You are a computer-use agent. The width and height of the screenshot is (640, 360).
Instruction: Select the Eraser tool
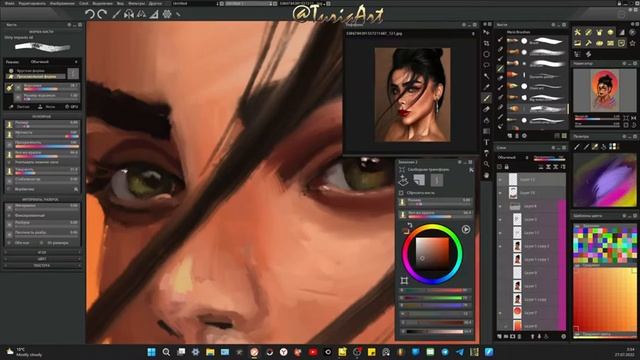pyautogui.click(x=487, y=109)
